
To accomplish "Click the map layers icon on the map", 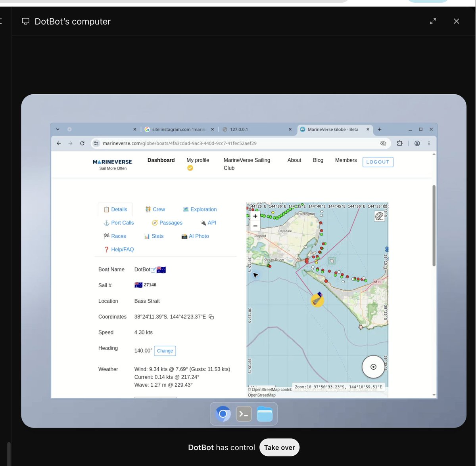I will (380, 216).
